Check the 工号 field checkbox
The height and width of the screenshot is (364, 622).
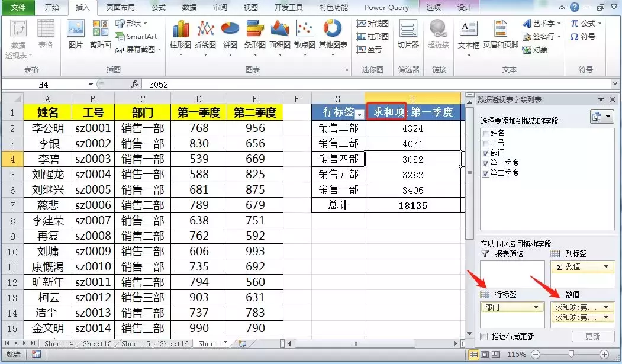pos(485,143)
